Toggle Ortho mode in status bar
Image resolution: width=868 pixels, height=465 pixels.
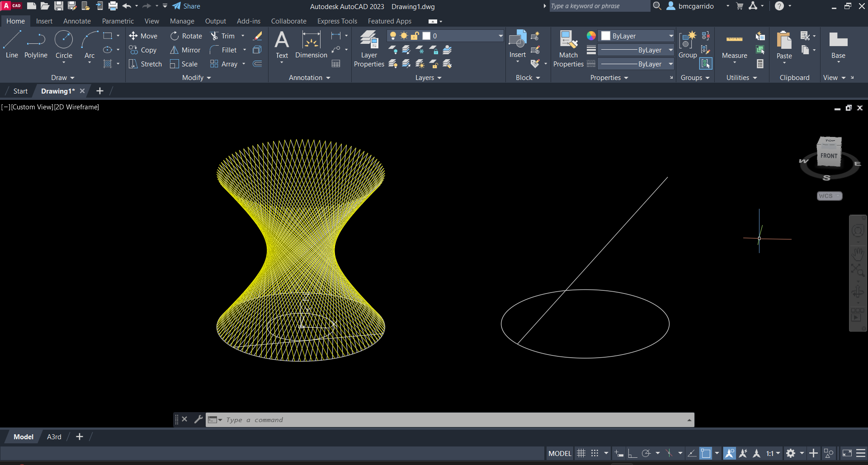click(x=632, y=453)
